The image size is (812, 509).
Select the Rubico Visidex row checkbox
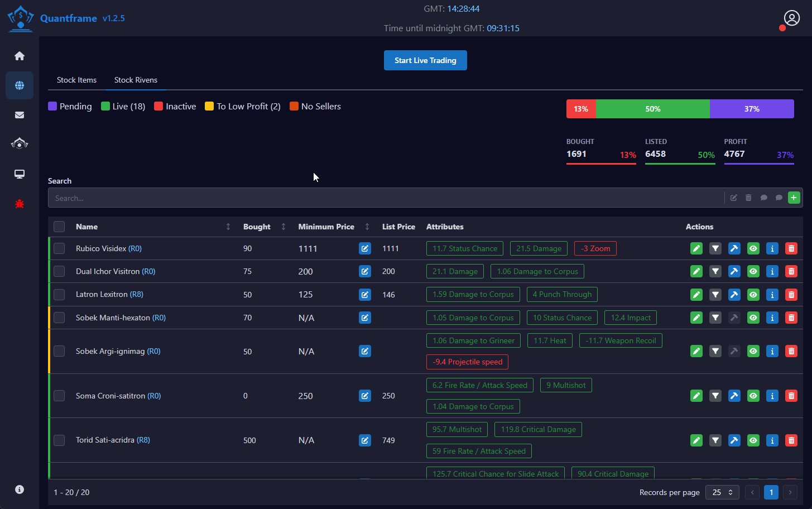pyautogui.click(x=59, y=248)
